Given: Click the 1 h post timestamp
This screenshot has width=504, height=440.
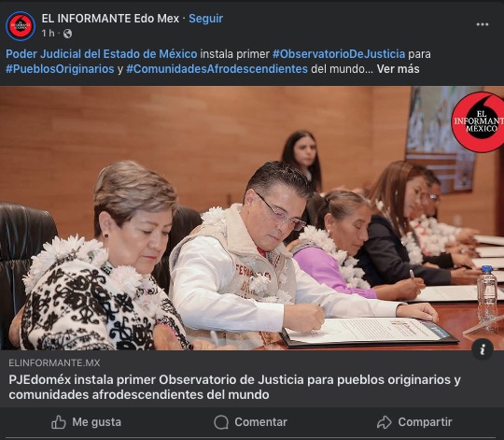Looking at the screenshot, I should [x=48, y=33].
